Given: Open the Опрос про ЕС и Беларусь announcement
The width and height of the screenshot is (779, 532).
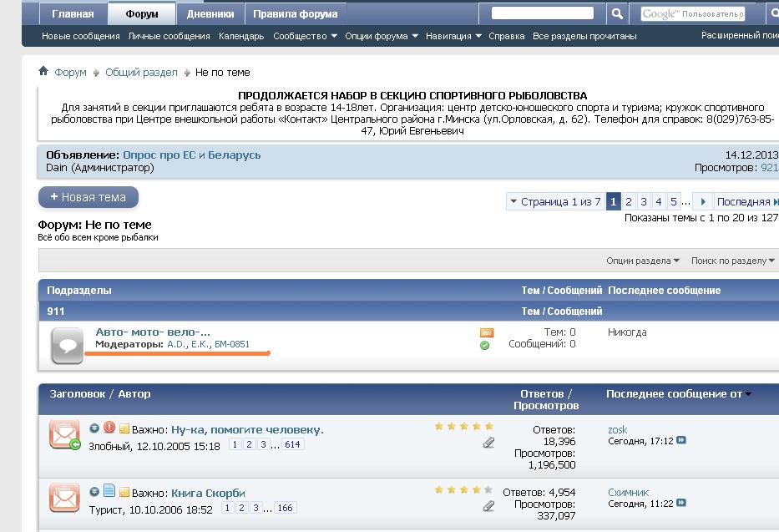Looking at the screenshot, I should 191,155.
